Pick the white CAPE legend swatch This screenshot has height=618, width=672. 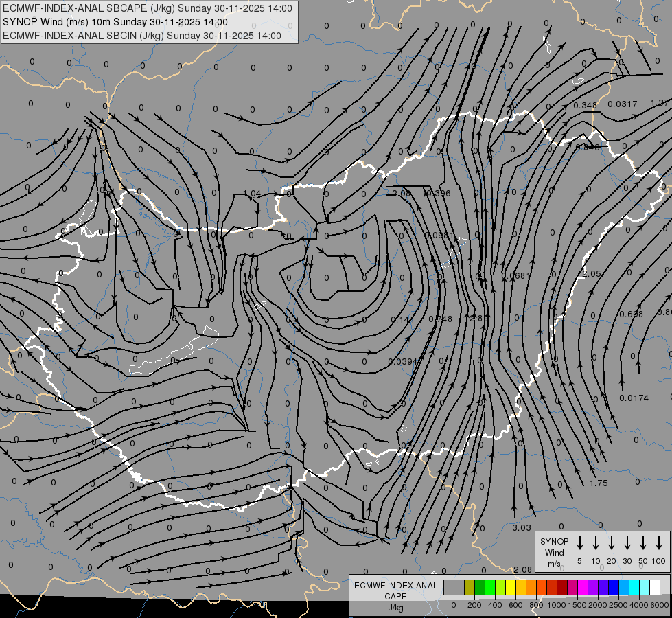tap(654, 588)
